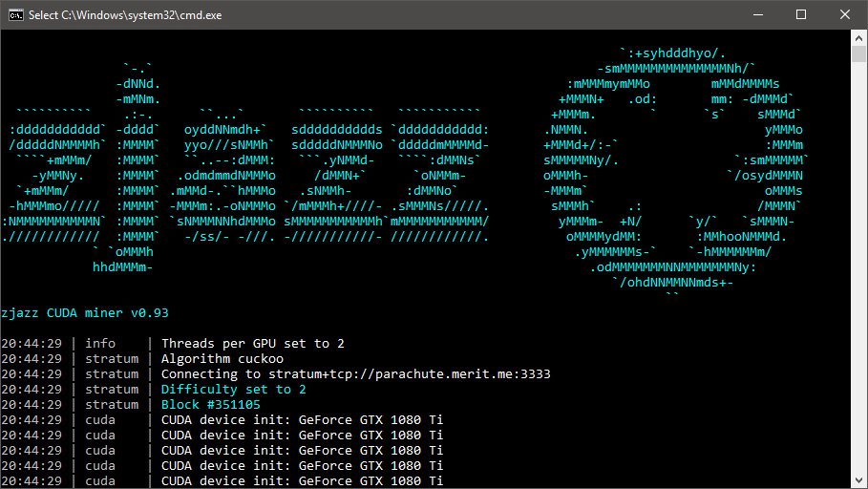Click the vertical scrollbar thumb
Screen dimensions: 868x489
[x=858, y=54]
